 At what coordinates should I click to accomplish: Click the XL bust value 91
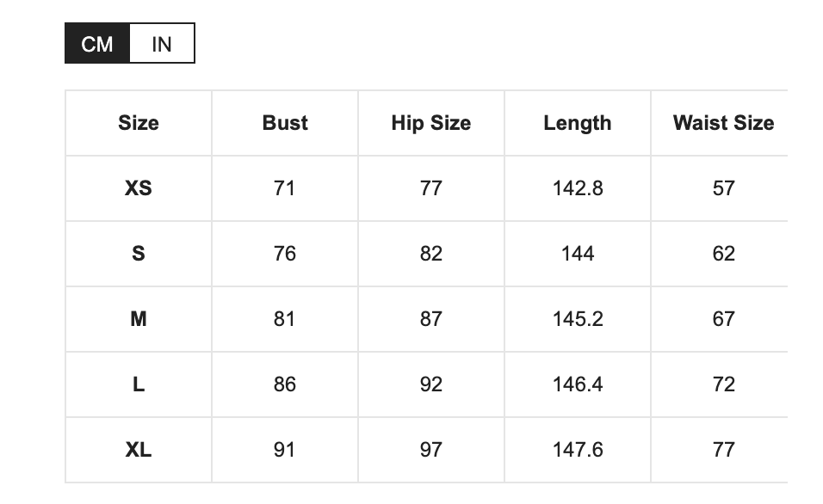coord(285,450)
